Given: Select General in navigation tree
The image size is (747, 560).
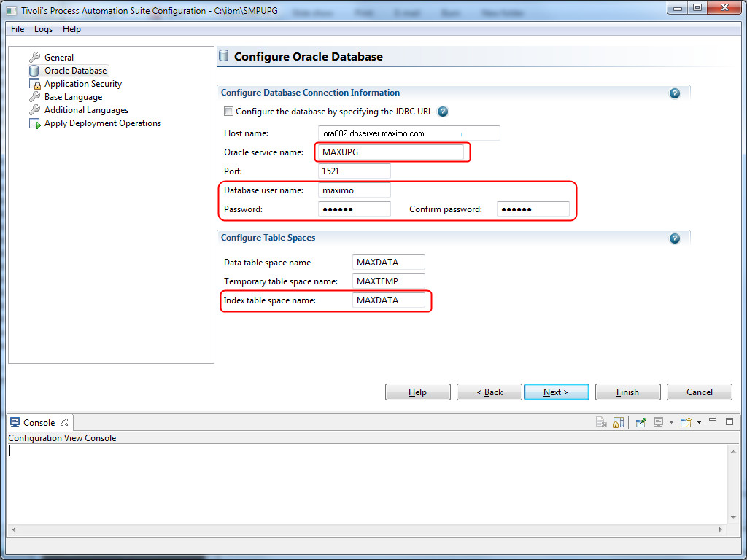Looking at the screenshot, I should click(59, 57).
